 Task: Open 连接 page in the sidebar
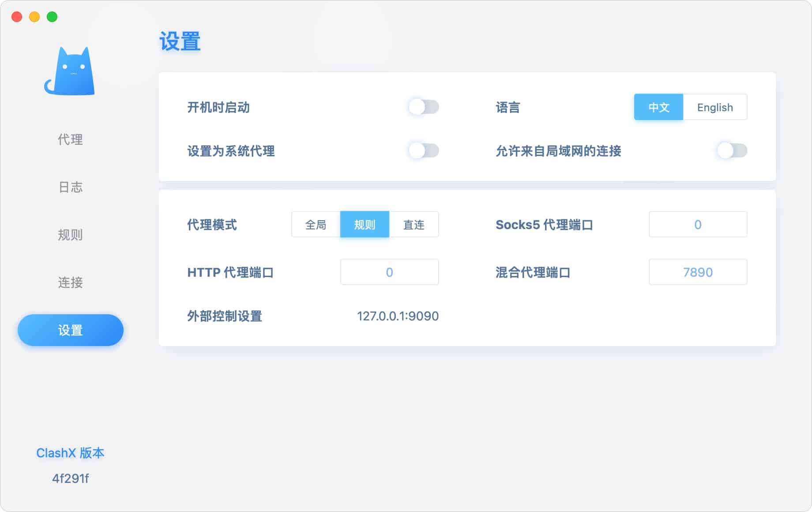click(70, 282)
